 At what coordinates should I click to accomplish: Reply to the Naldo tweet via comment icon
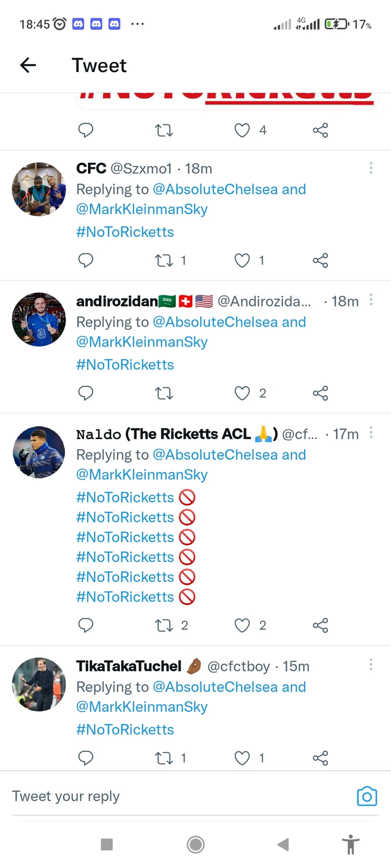click(86, 626)
